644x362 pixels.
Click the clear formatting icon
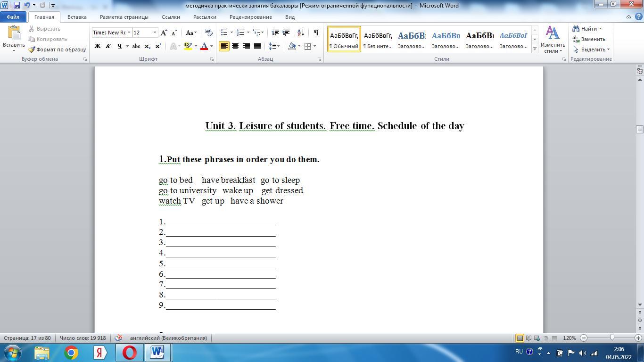(208, 33)
